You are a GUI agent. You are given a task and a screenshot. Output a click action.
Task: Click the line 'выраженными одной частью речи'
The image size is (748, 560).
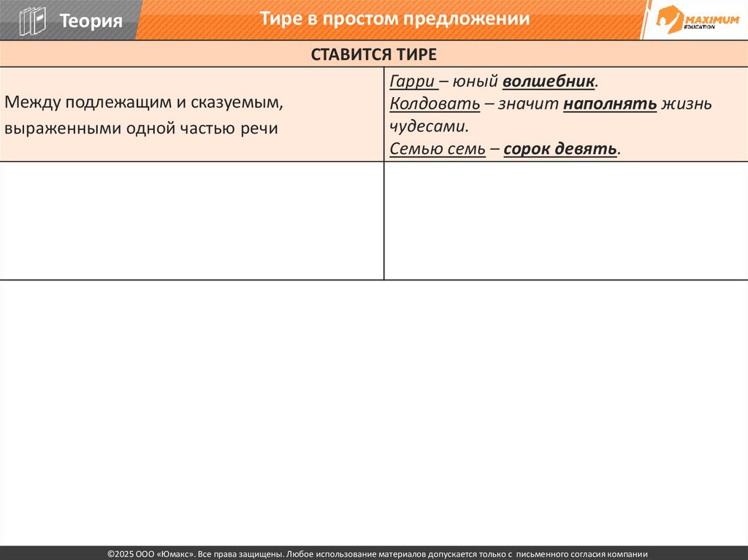pos(141,129)
